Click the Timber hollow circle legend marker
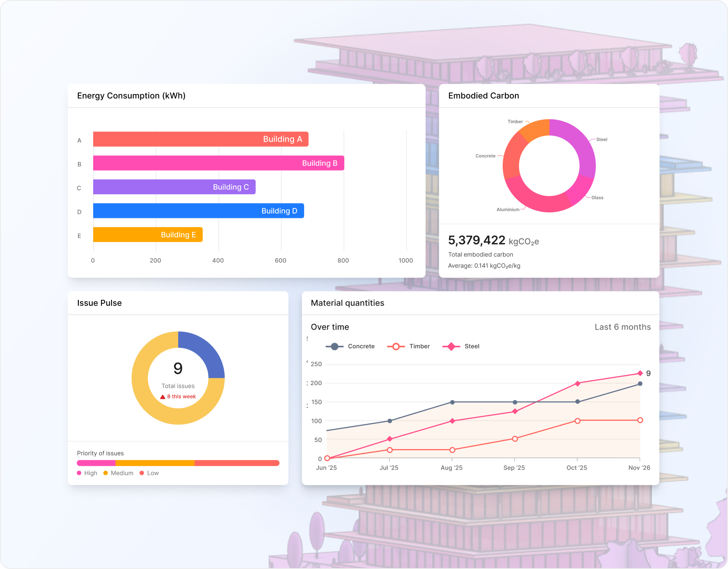 click(x=396, y=346)
